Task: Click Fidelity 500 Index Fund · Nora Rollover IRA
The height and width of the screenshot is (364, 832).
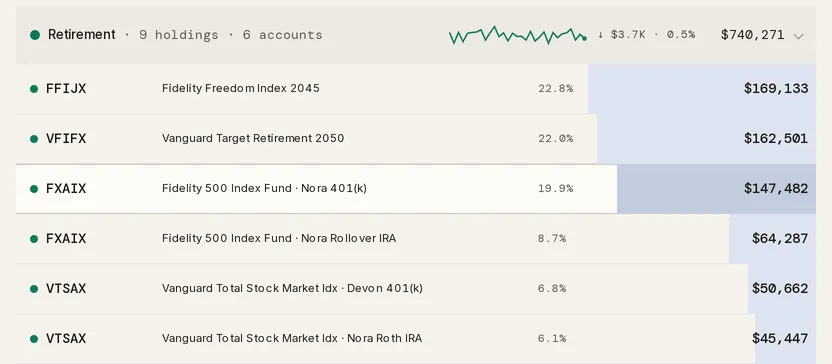Action: coord(279,238)
